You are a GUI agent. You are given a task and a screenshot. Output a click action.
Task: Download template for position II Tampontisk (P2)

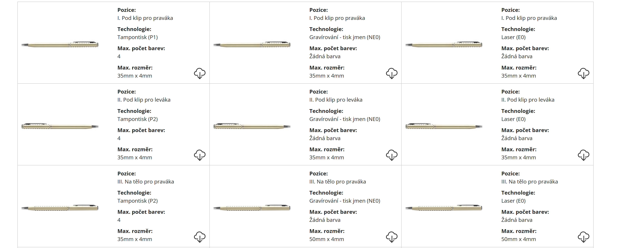tap(200, 155)
